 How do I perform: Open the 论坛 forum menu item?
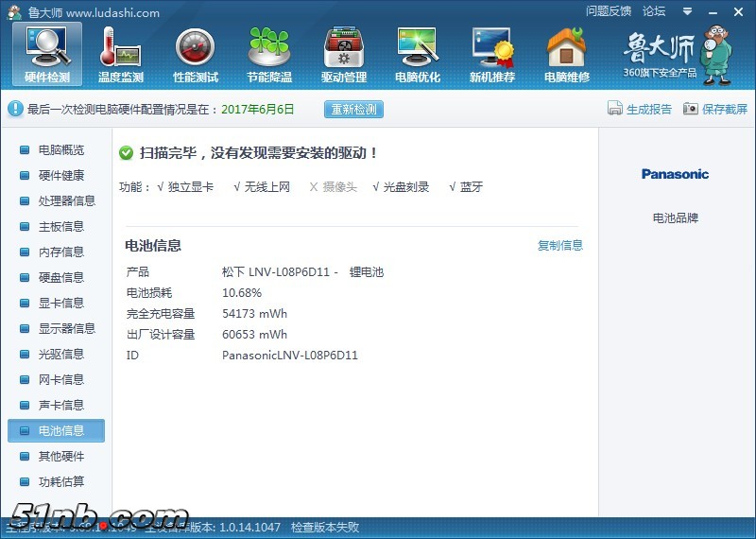(654, 11)
